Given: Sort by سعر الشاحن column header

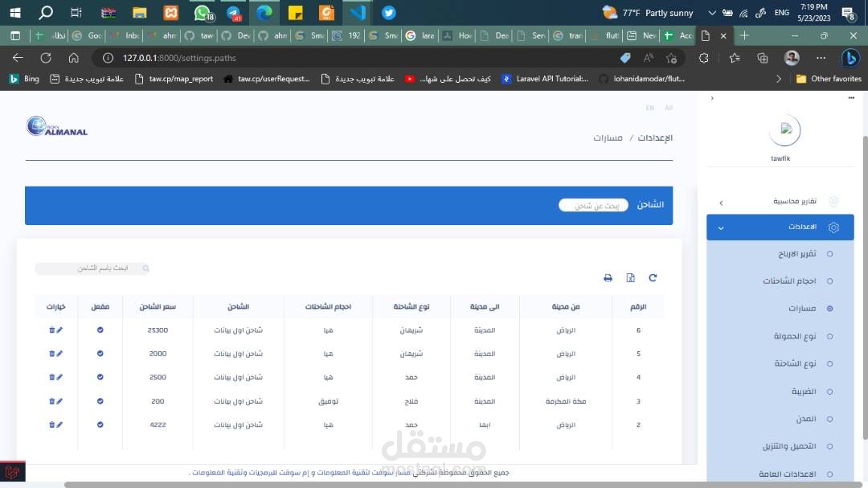Looking at the screenshot, I should [x=158, y=306].
